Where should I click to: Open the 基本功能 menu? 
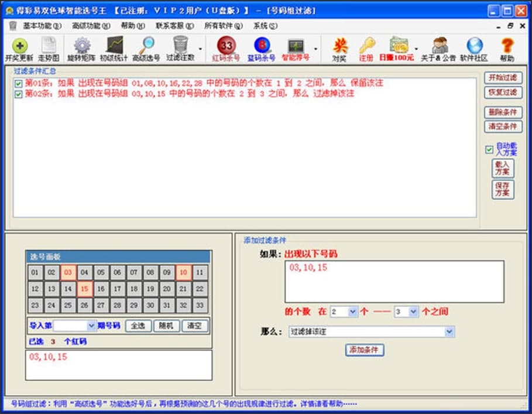click(41, 26)
